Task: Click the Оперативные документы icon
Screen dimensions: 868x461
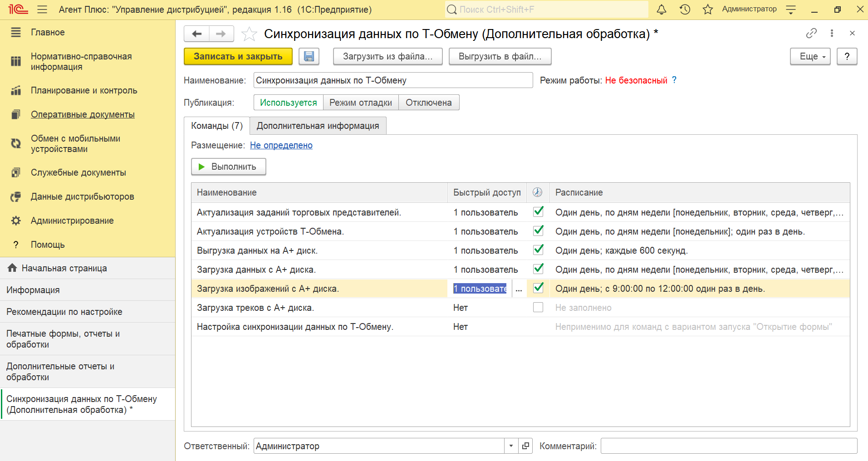Action: coord(16,114)
